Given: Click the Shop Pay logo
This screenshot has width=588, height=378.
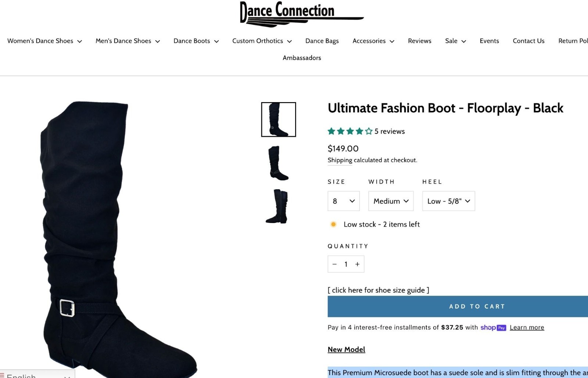Looking at the screenshot, I should [x=493, y=327].
